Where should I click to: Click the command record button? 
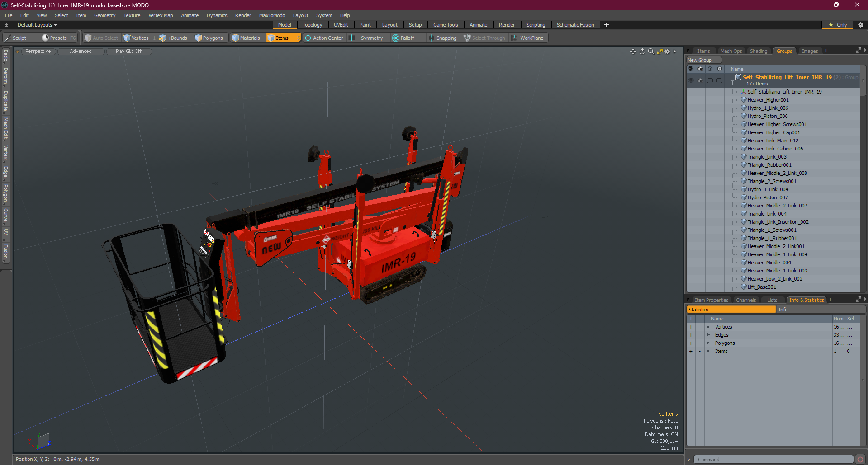[860, 460]
